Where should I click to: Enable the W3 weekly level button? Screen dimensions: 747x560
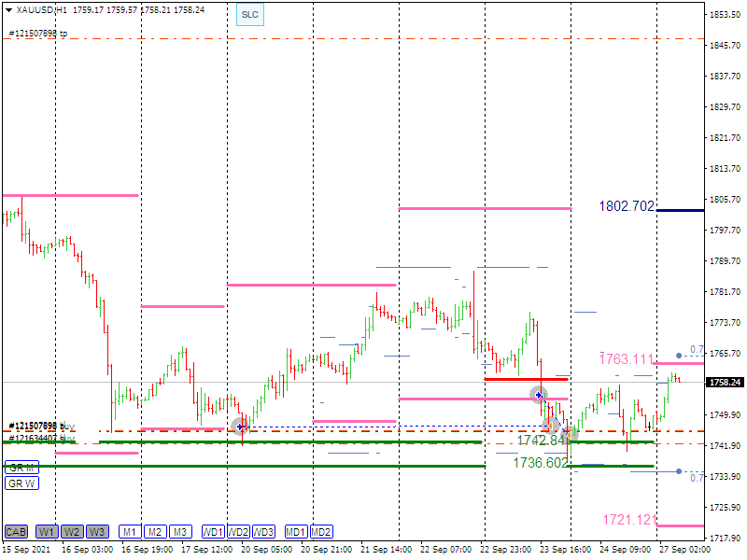(x=97, y=532)
